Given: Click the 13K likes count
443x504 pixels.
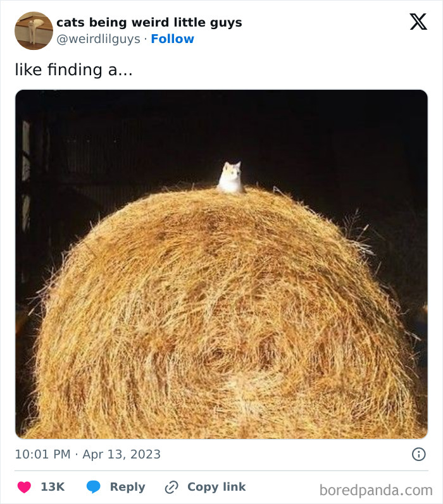Looking at the screenshot, I should [53, 487].
